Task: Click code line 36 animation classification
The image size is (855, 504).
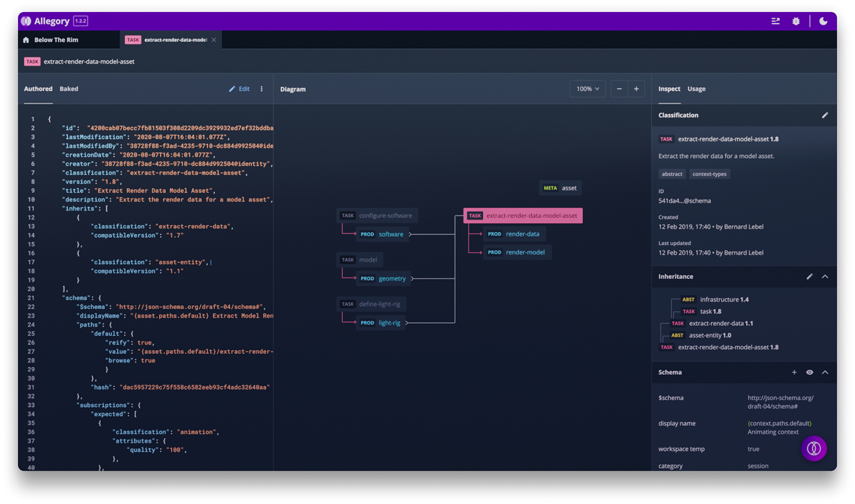Action: pyautogui.click(x=166, y=432)
